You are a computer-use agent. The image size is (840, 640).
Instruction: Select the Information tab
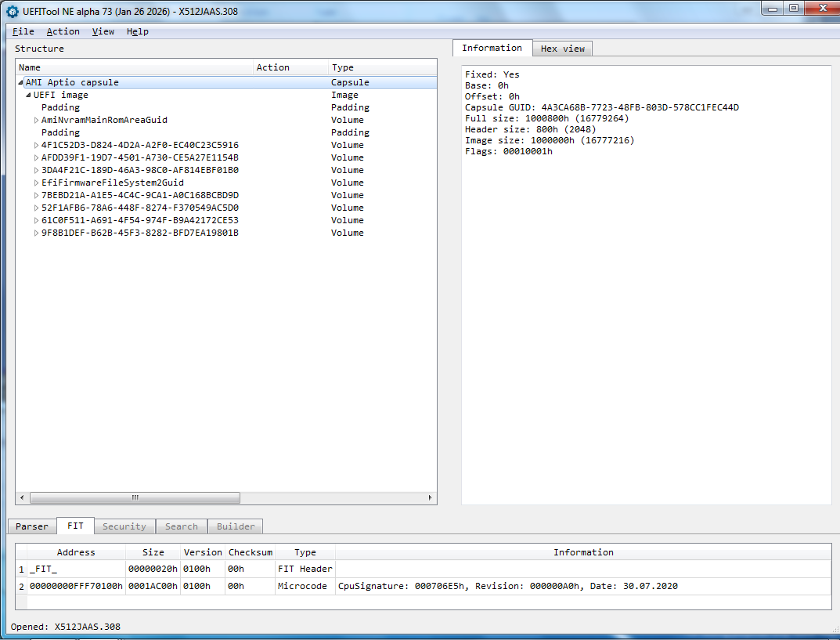[x=492, y=48]
